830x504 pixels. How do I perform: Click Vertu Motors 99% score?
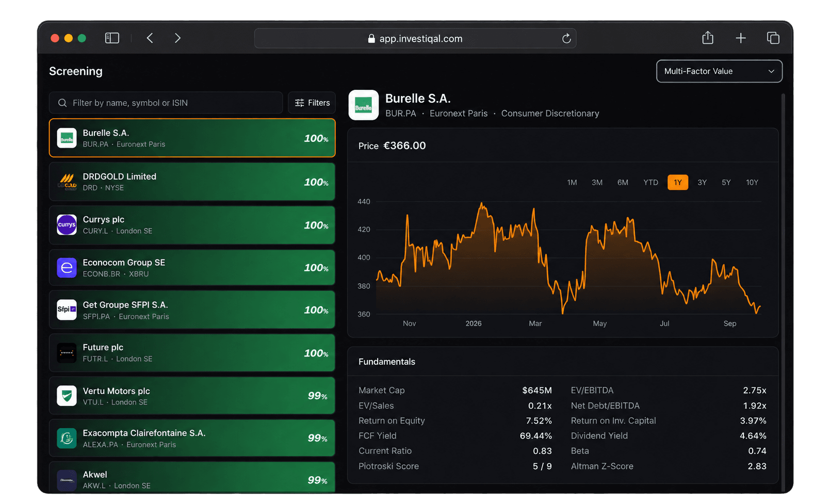[318, 396]
